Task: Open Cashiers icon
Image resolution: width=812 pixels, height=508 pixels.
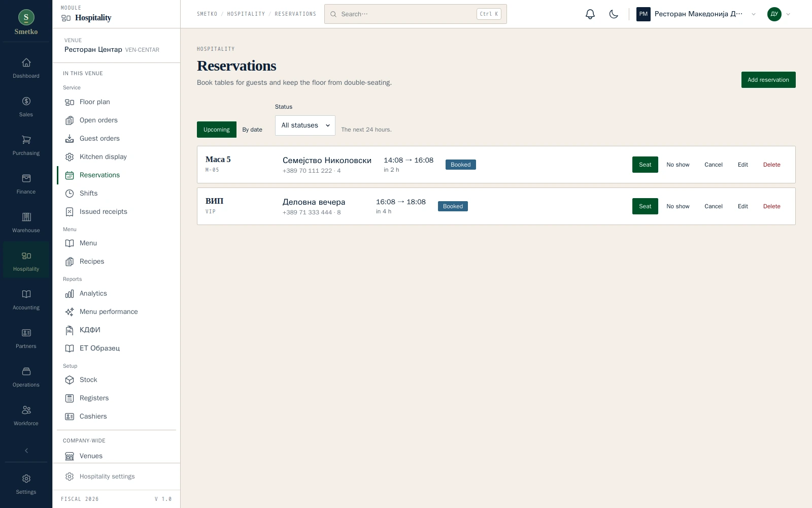Action: pyautogui.click(x=70, y=417)
